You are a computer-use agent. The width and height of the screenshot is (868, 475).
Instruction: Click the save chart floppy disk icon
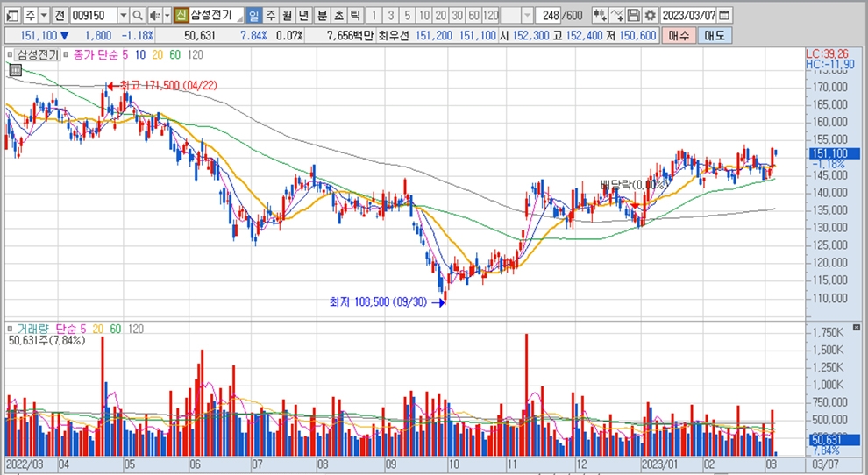(634, 16)
